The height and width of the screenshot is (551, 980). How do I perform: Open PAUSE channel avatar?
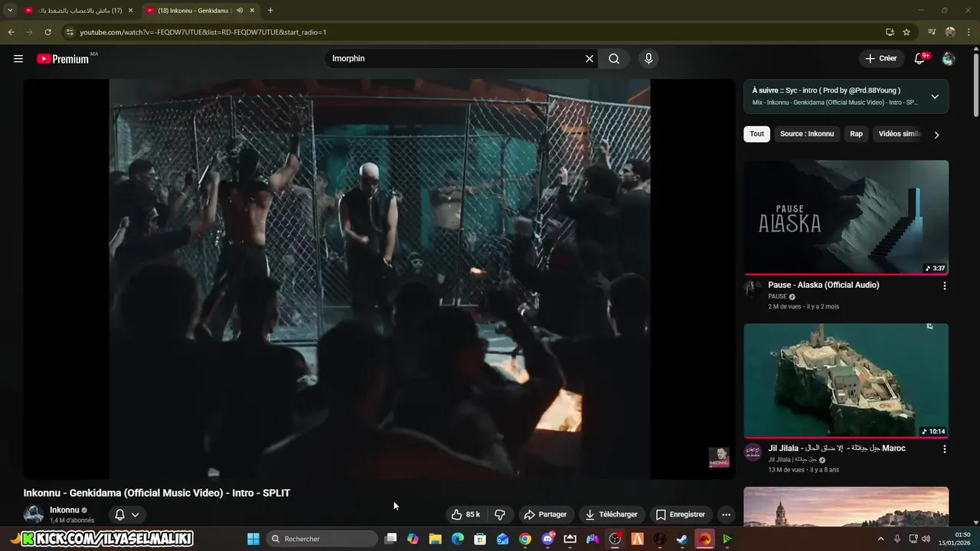[x=753, y=289]
